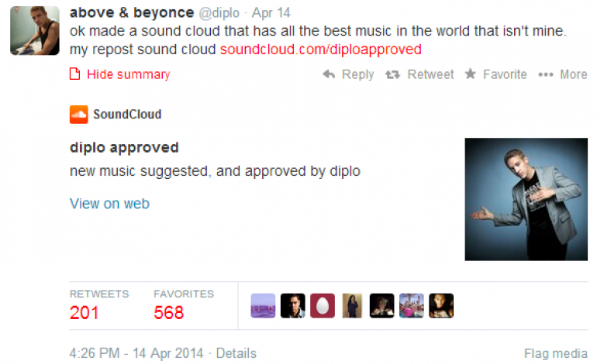The image size is (597, 364).
Task: Click the 568 favorites count
Action: tap(169, 313)
